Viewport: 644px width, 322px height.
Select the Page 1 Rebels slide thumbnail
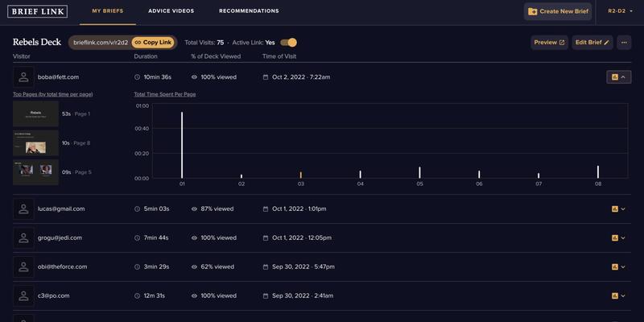point(35,114)
